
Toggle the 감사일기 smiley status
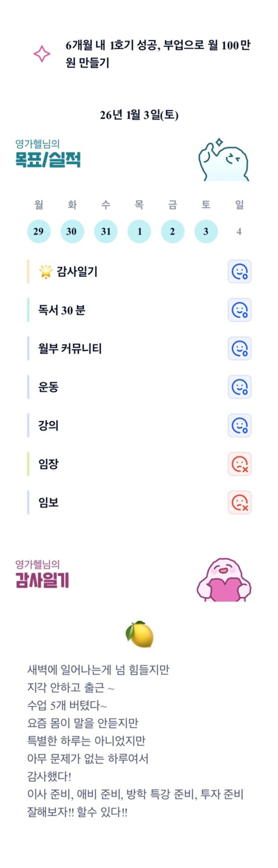tap(239, 271)
